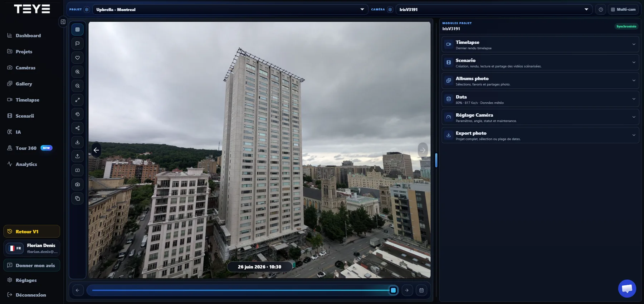Expand the Réglage Caméra module
This screenshot has height=304, width=644.
point(540,117)
